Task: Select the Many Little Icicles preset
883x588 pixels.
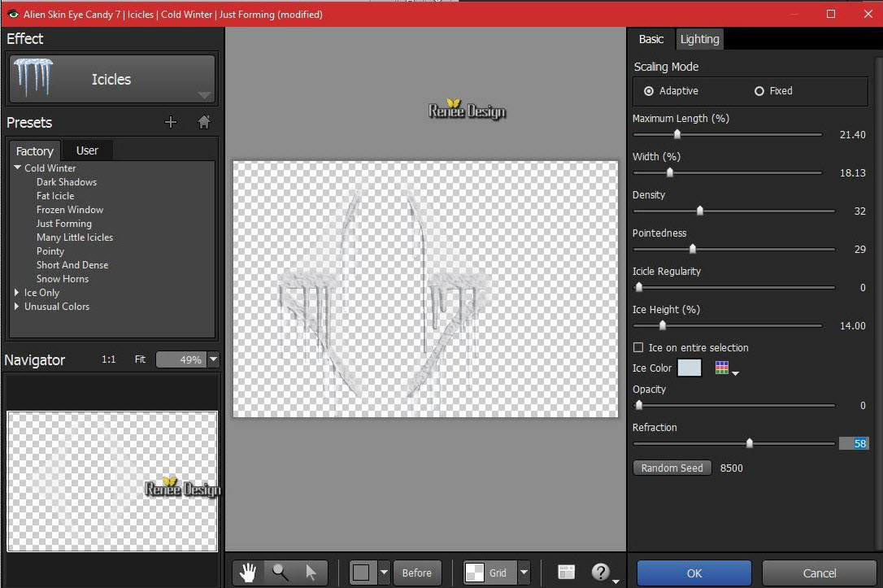Action: [x=74, y=237]
